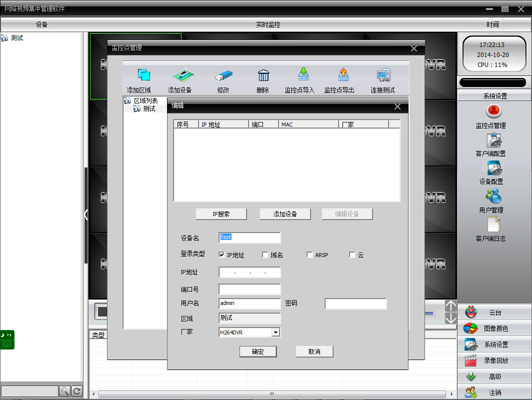Viewport: 532px width, 400px height.
Task: Enable the 域名 login type checkbox
Action: pos(265,255)
